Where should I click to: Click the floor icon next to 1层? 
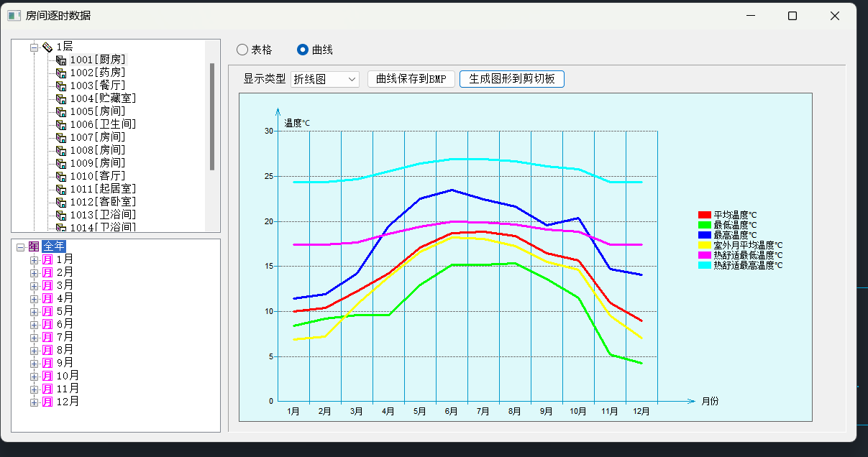47,47
